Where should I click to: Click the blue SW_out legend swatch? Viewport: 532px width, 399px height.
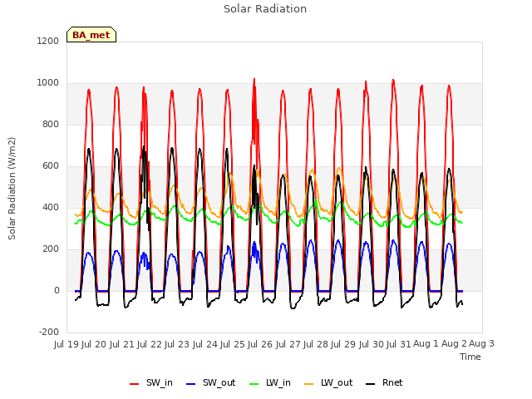tap(191, 384)
